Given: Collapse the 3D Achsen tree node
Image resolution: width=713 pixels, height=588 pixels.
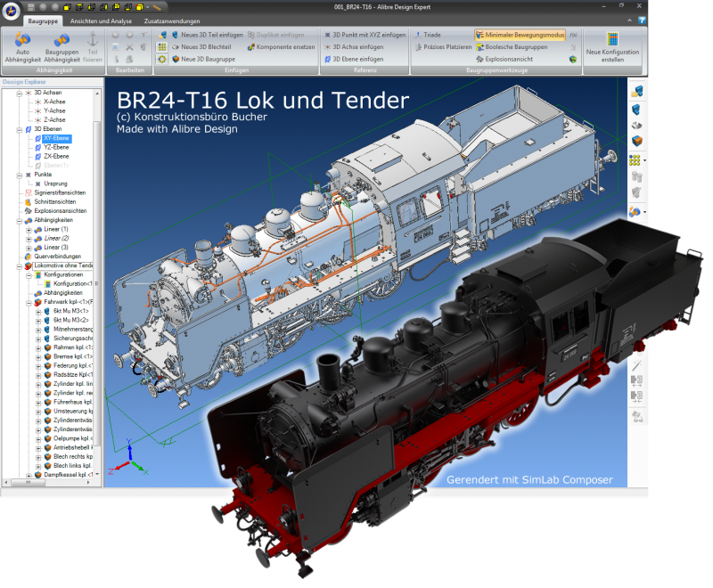Looking at the screenshot, I should (x=19, y=94).
